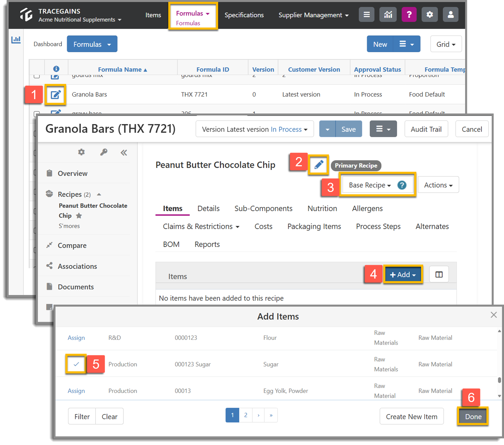Open the Audit Trail
Viewport: 504px width, 445px height.
[x=426, y=129]
